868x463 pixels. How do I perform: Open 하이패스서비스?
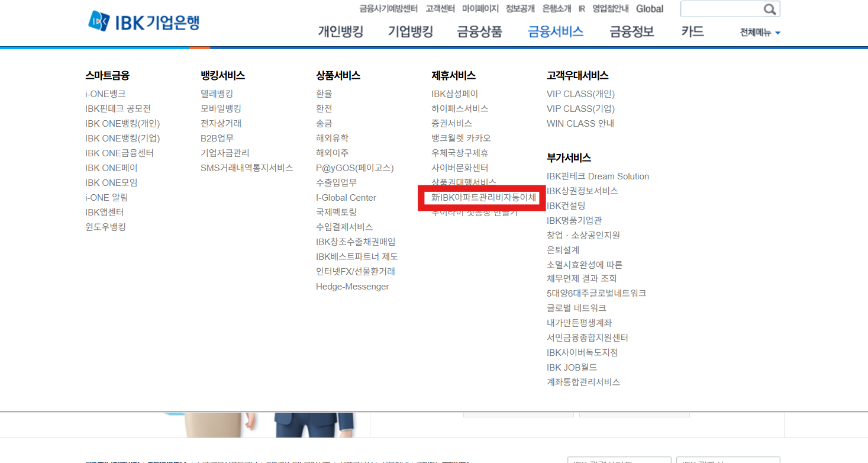pyautogui.click(x=460, y=108)
